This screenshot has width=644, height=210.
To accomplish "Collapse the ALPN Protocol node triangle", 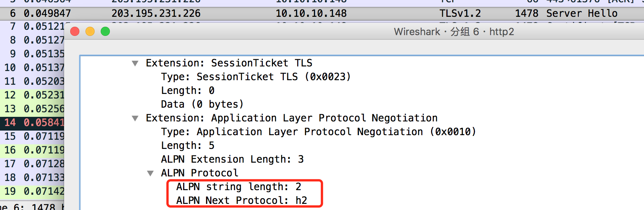I will point(150,173).
